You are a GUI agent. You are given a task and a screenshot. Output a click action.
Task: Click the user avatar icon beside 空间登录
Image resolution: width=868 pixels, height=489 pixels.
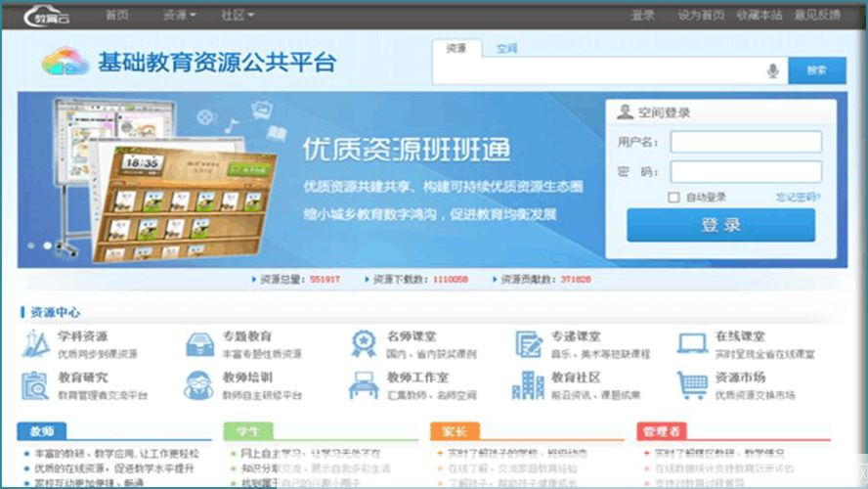pyautogui.click(x=625, y=111)
